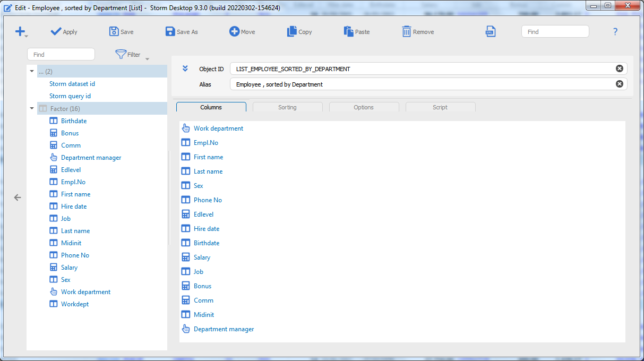Clear the Object ID field with its X

pos(620,69)
